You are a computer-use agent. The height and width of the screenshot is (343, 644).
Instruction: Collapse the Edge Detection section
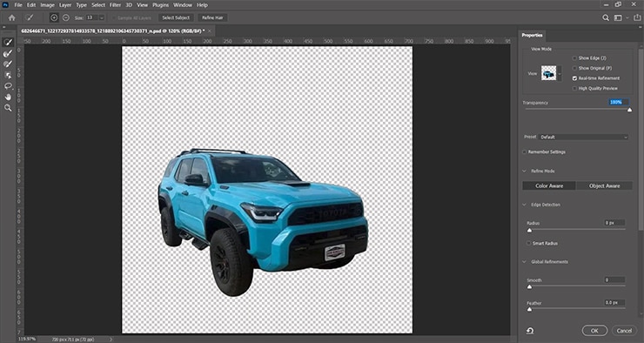[x=525, y=205]
